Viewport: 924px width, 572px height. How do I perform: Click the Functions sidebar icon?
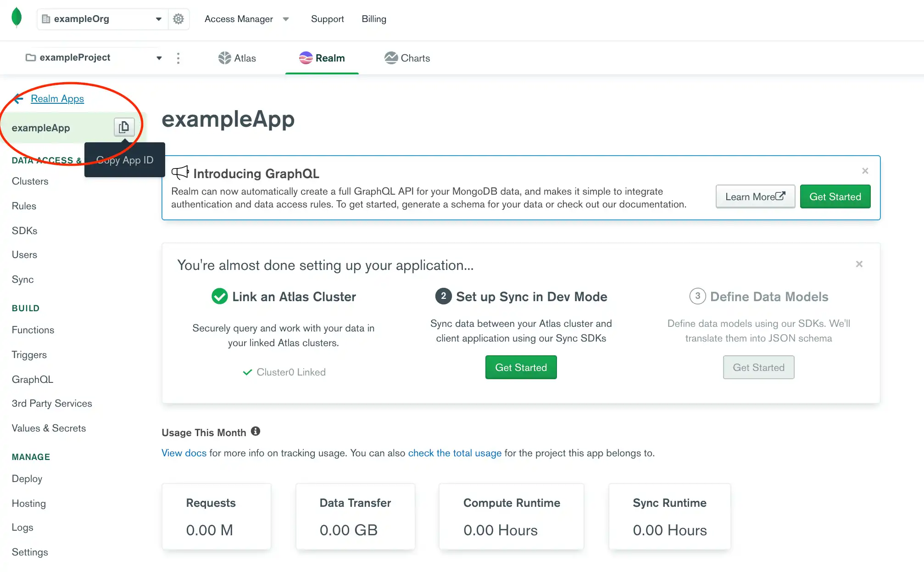tap(33, 330)
